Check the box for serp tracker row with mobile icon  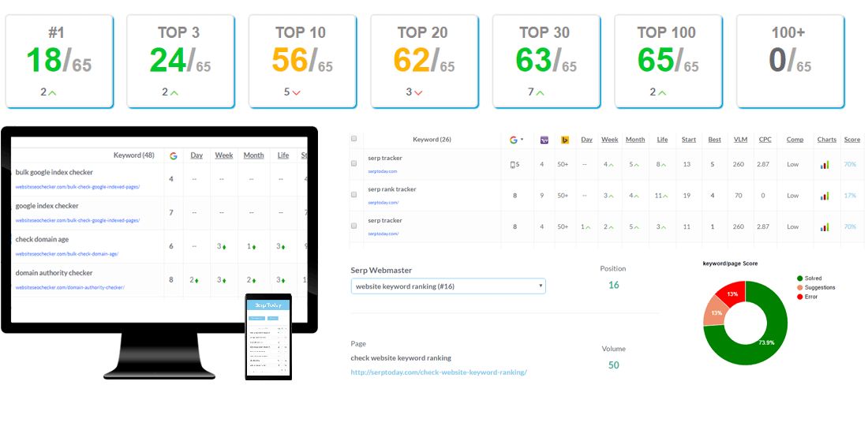point(354,164)
